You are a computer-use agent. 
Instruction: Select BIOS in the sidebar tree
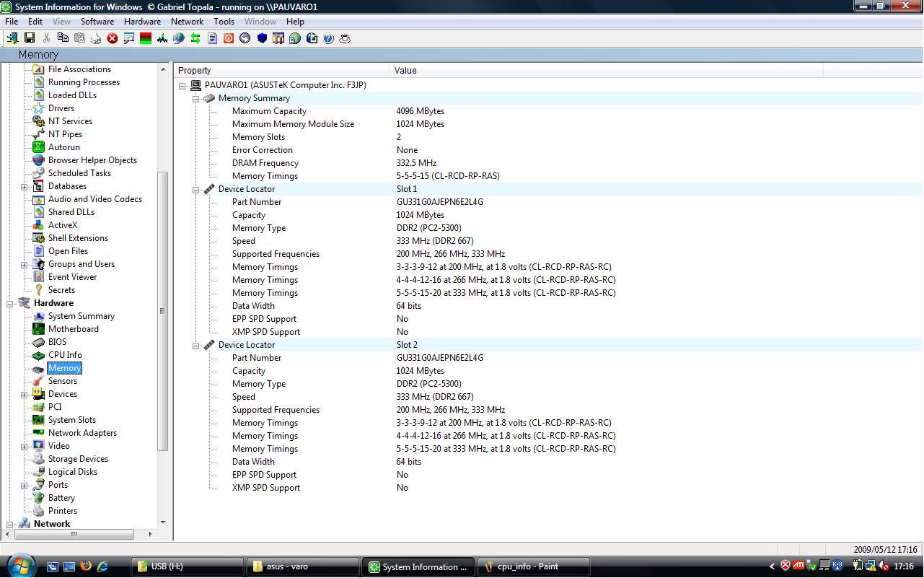[x=57, y=342]
